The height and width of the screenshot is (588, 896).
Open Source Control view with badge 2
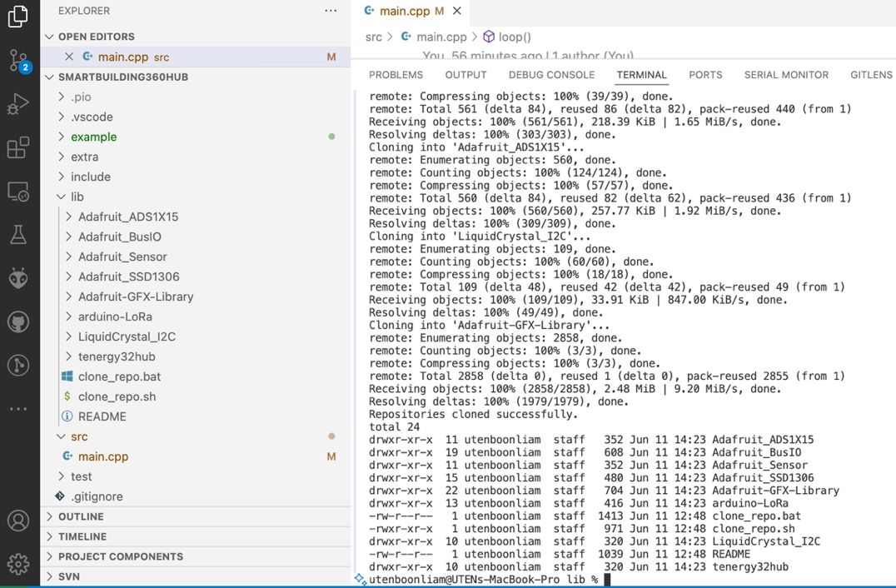point(17,60)
